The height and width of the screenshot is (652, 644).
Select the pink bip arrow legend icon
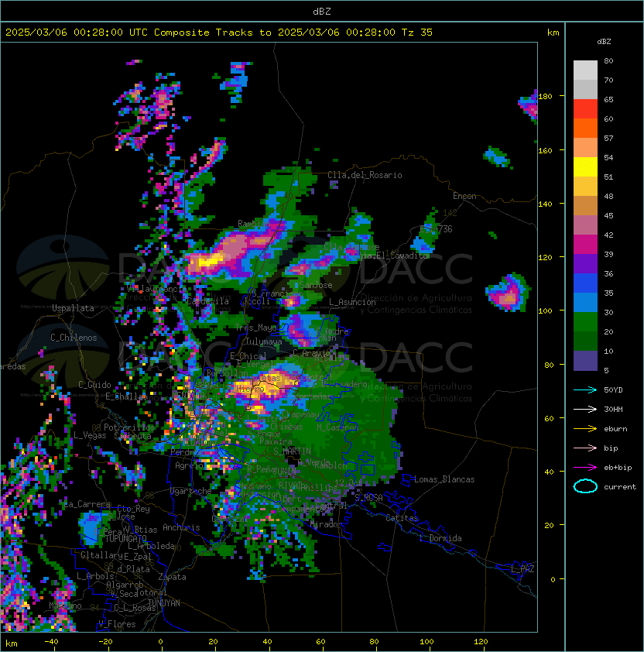tap(585, 448)
